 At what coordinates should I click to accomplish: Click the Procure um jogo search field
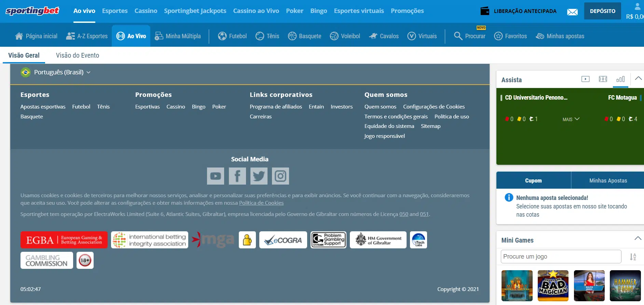[x=561, y=257]
